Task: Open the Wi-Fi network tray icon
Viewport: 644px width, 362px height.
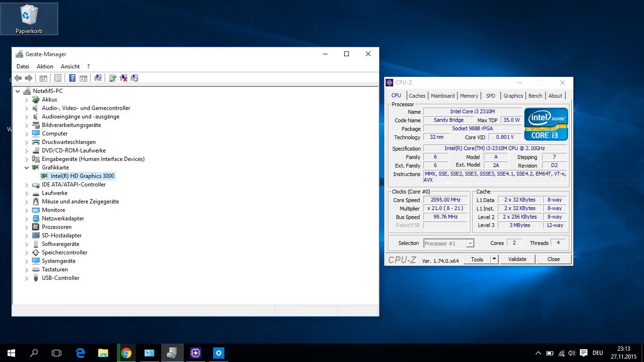Action: (x=561, y=353)
